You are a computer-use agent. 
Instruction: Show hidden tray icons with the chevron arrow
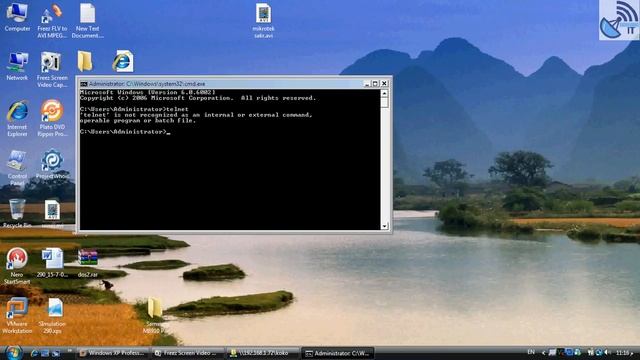click(x=544, y=353)
